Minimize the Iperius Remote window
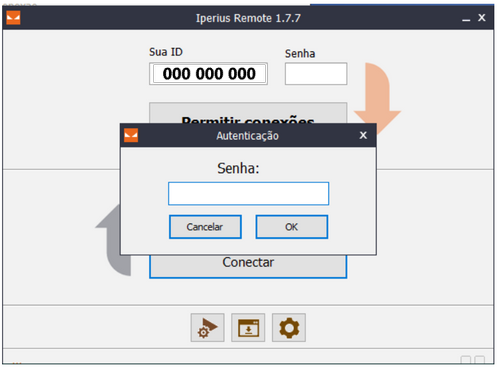 pyautogui.click(x=466, y=19)
